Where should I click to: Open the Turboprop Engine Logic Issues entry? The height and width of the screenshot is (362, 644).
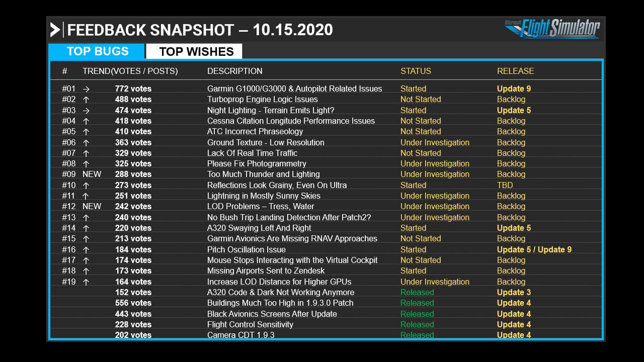(x=262, y=100)
